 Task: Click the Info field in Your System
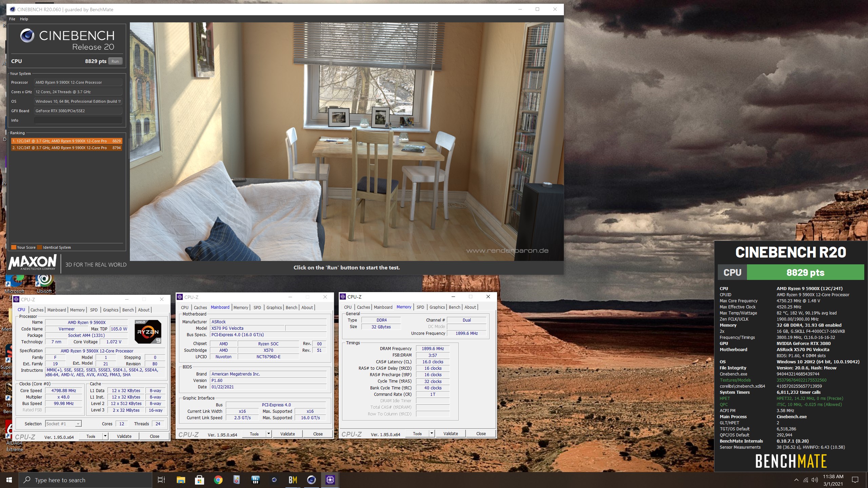tap(78, 120)
